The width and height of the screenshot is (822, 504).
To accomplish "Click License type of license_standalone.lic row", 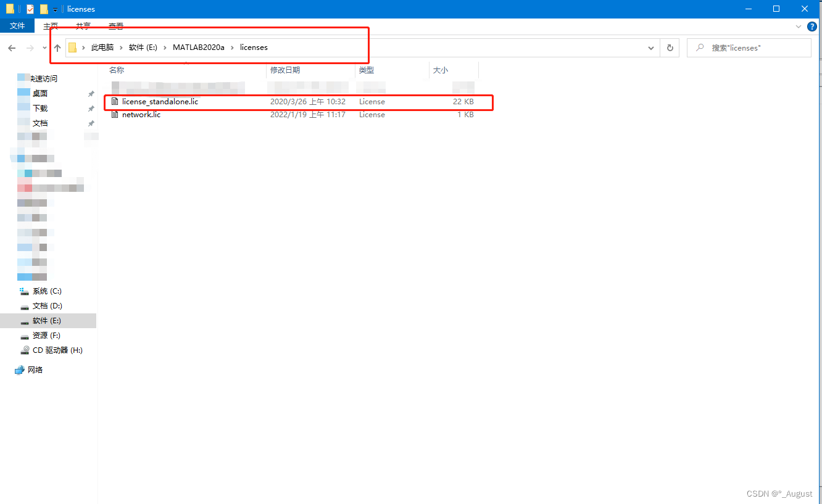I will [x=372, y=101].
